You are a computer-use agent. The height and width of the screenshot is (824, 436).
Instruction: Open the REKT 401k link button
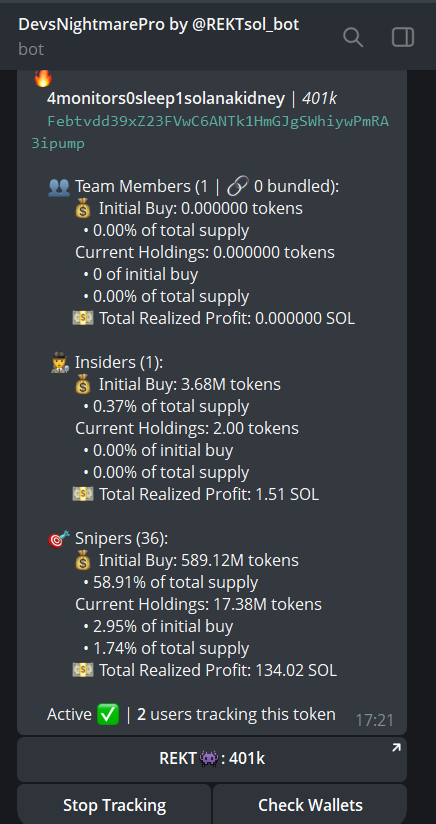pyautogui.click(x=212, y=759)
